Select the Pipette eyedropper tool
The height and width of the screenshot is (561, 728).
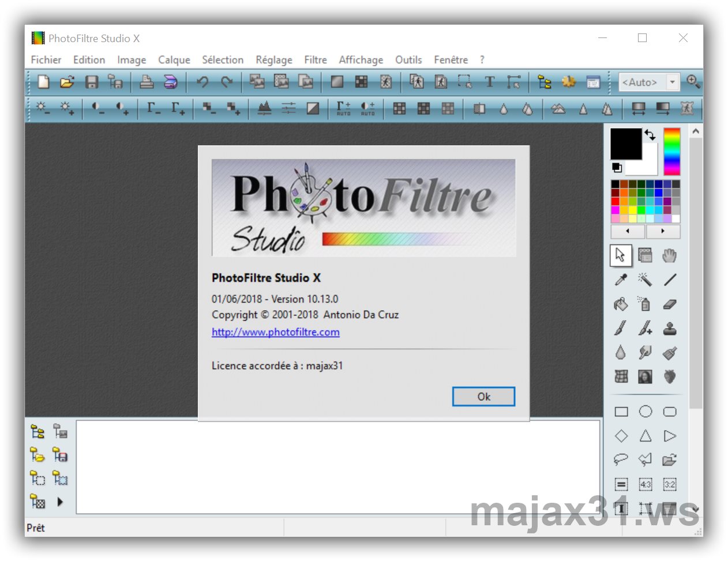click(621, 280)
